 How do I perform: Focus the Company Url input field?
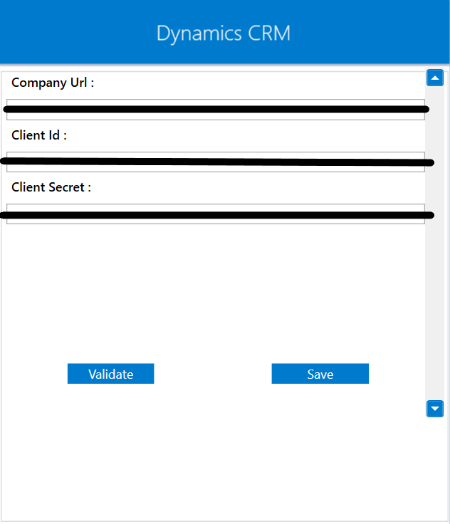pyautogui.click(x=215, y=109)
